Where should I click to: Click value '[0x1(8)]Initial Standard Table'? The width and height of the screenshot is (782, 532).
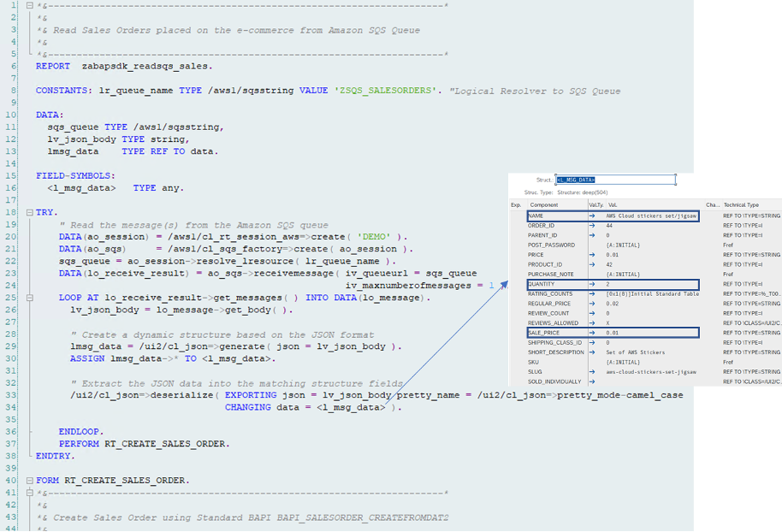[652, 294]
